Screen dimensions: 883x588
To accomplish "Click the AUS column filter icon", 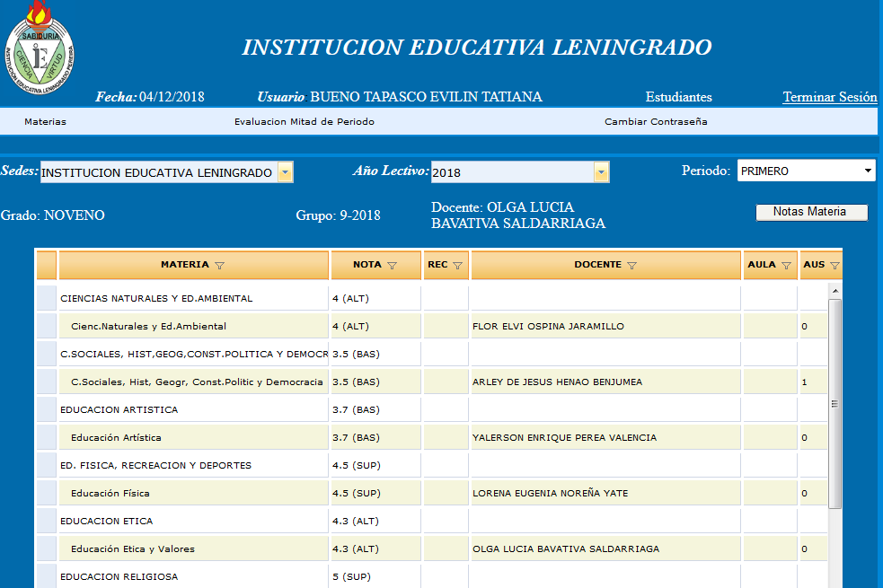I will click(x=834, y=266).
